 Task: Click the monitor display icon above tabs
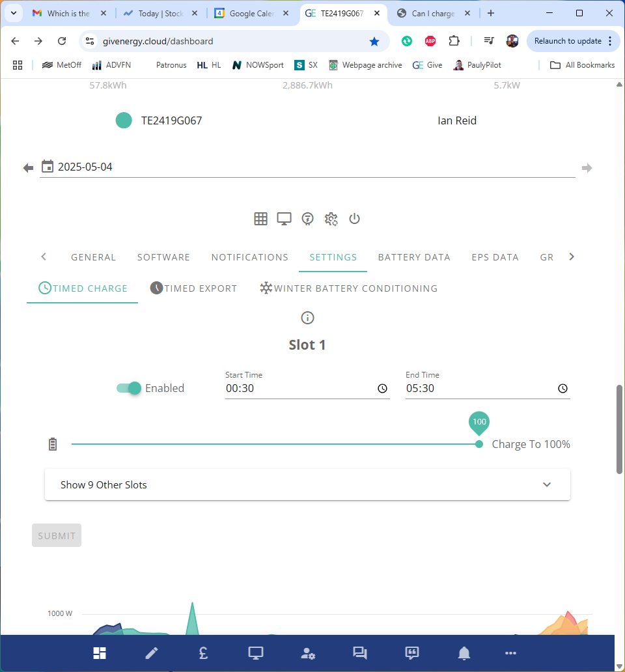click(284, 219)
